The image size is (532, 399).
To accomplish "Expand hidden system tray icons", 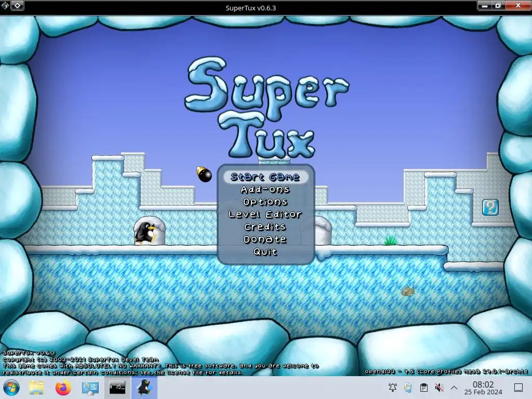I will (454, 388).
